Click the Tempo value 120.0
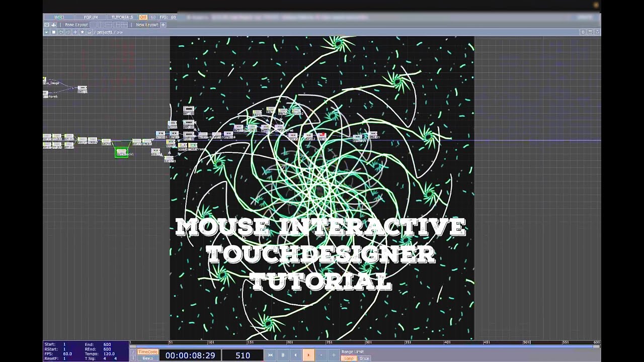This screenshot has height=362, width=644. tap(109, 354)
